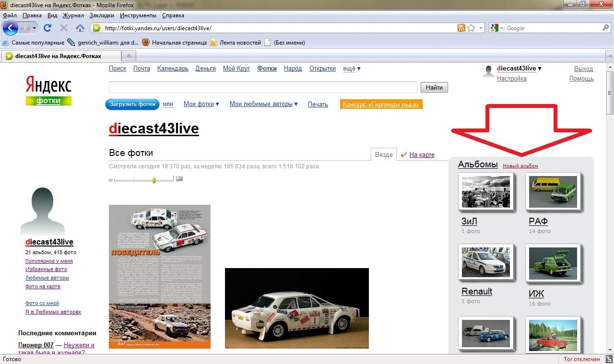Screen dimensions: 614x364
Task: Click the stop loading X icon
Action: coord(63,28)
